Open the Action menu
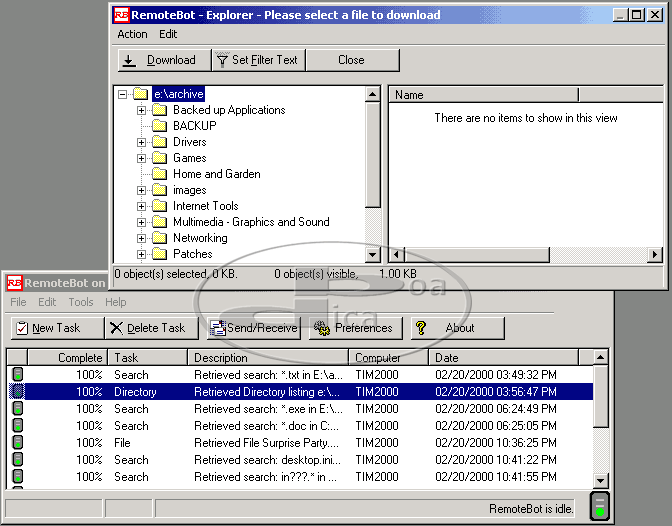Image resolution: width=672 pixels, height=526 pixels. [132, 34]
